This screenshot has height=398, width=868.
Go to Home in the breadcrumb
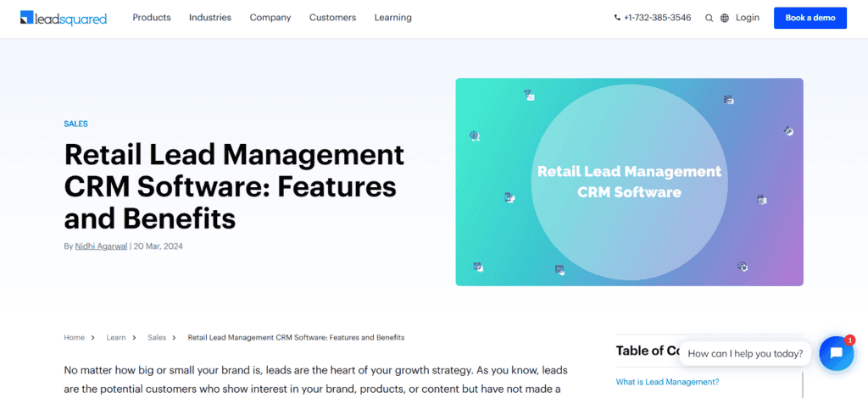click(74, 338)
